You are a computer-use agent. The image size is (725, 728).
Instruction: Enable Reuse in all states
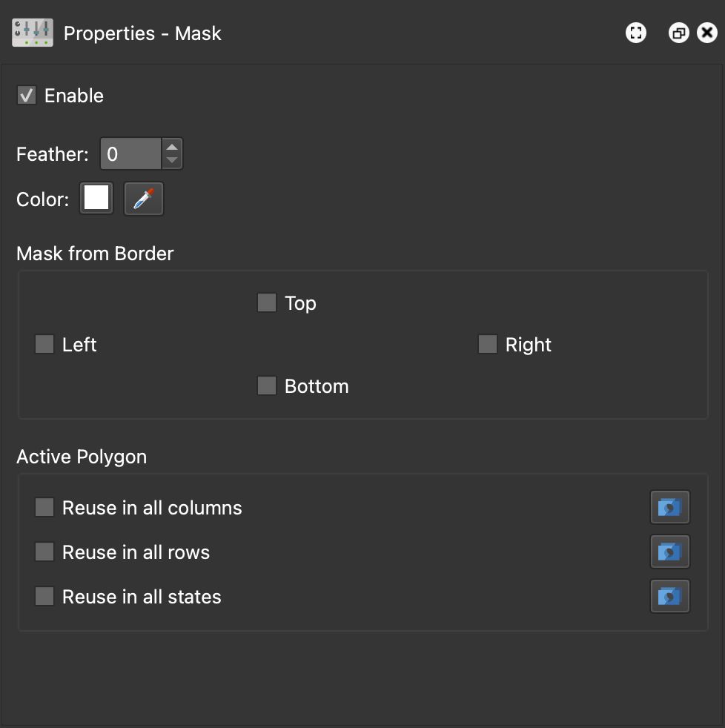(44, 596)
